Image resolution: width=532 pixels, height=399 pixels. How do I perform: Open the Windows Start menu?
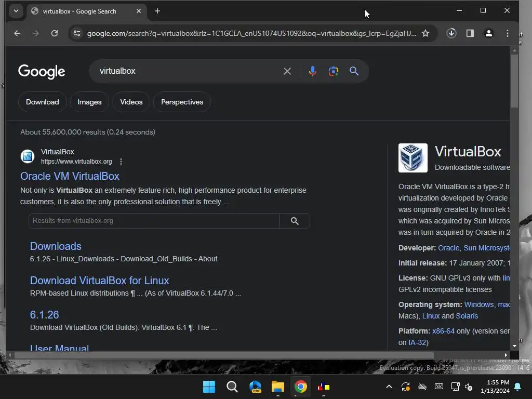pos(209,387)
